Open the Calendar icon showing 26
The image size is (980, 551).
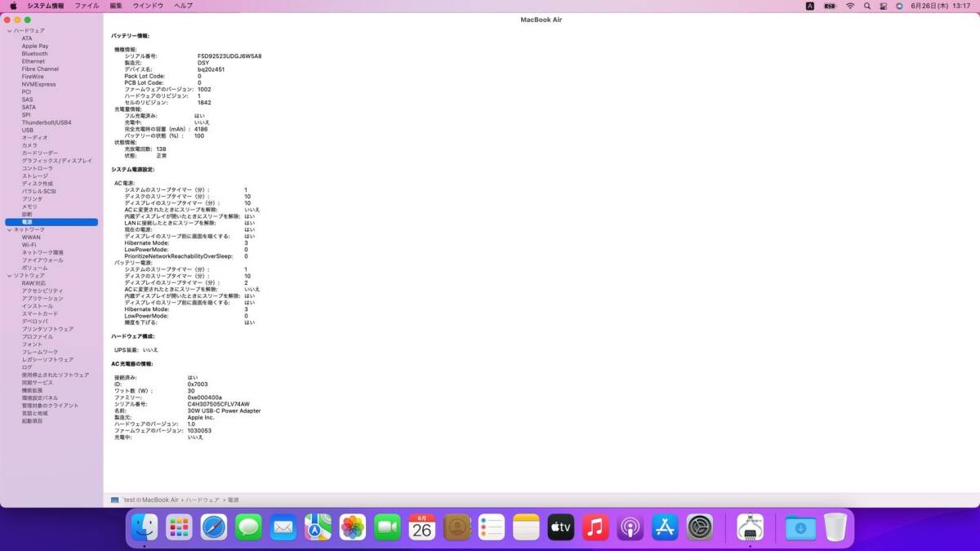pos(421,528)
